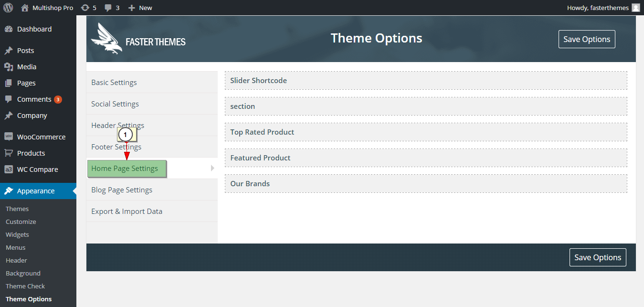The width and height of the screenshot is (644, 307).
Task: Select the Home Page Settings tab
Action: click(152, 169)
